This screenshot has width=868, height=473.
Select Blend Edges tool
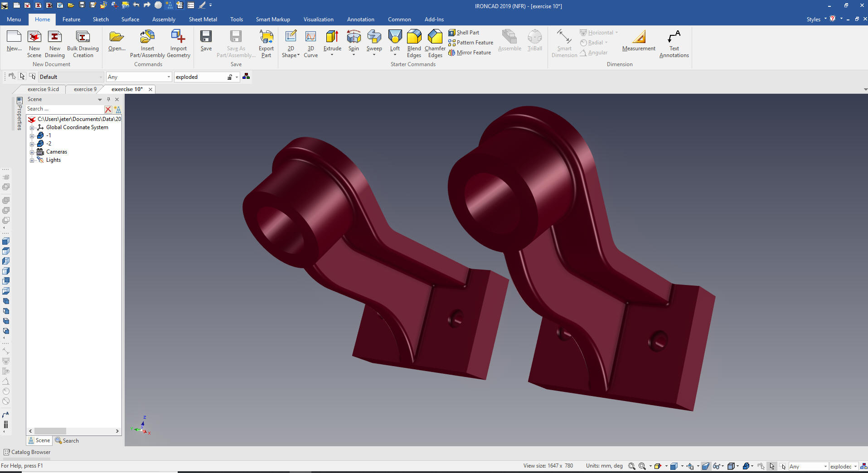tap(414, 43)
